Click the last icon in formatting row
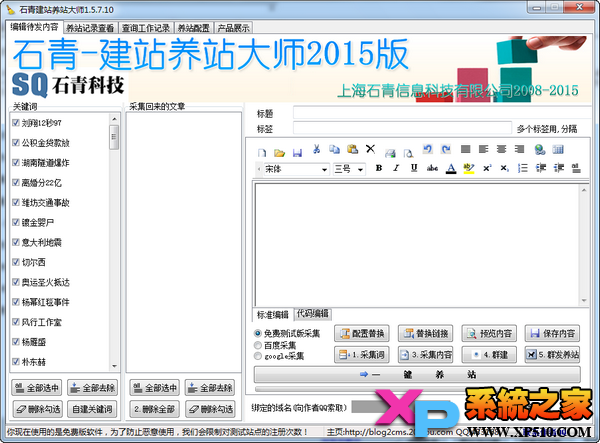This screenshot has height=443, width=600. click(x=576, y=168)
